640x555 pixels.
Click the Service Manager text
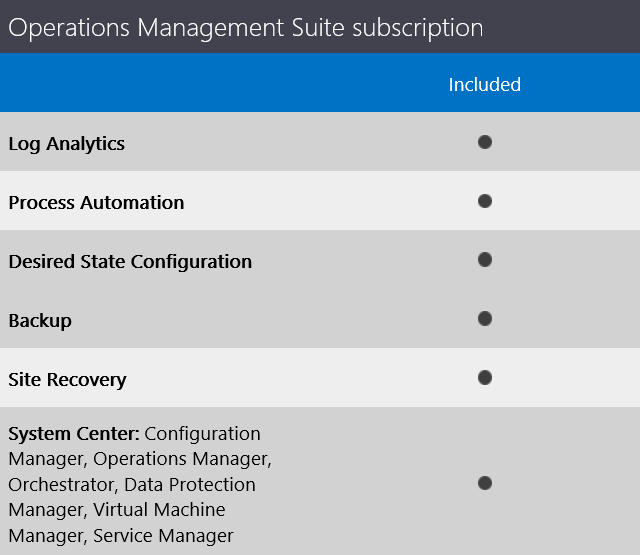click(x=163, y=535)
